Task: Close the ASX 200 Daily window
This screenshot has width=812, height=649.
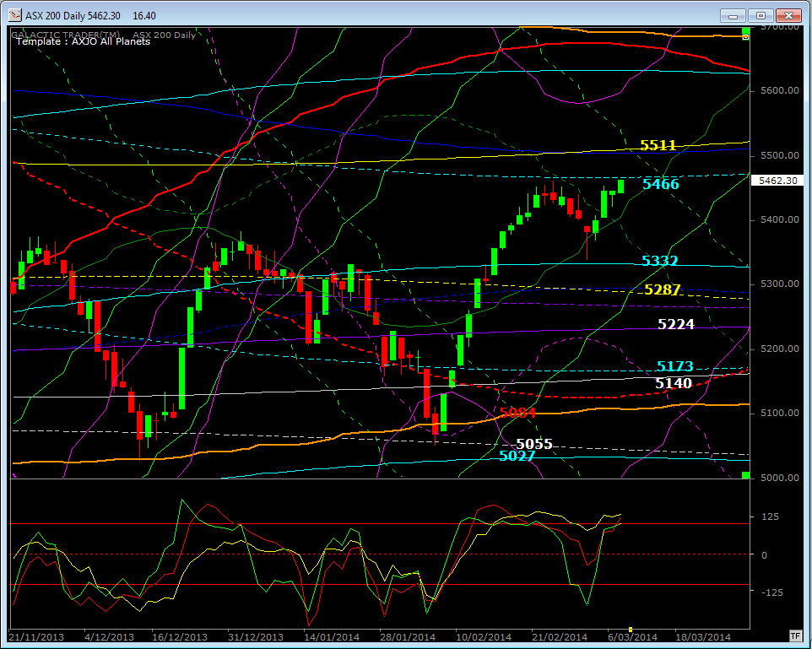Action: tap(788, 15)
